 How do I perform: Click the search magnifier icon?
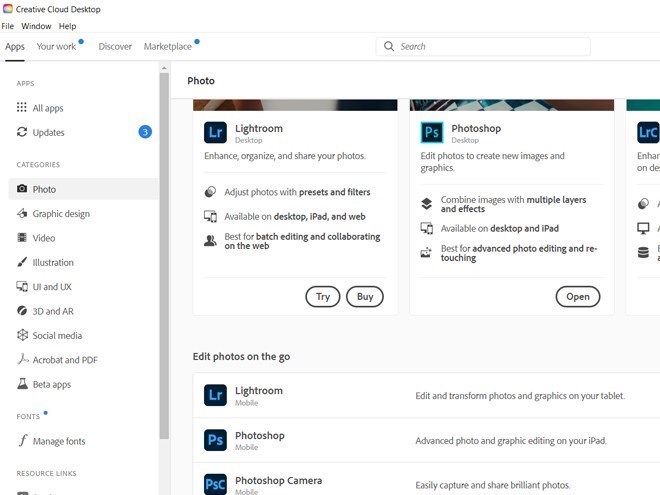389,46
